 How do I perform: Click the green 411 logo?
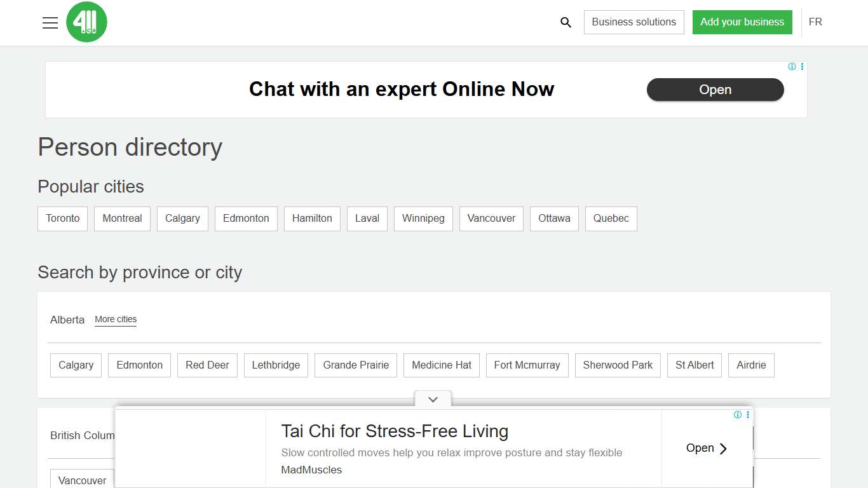coord(86,22)
